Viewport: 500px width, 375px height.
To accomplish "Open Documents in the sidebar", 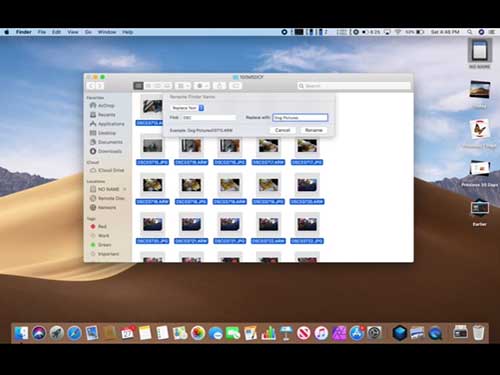I will (x=110, y=142).
